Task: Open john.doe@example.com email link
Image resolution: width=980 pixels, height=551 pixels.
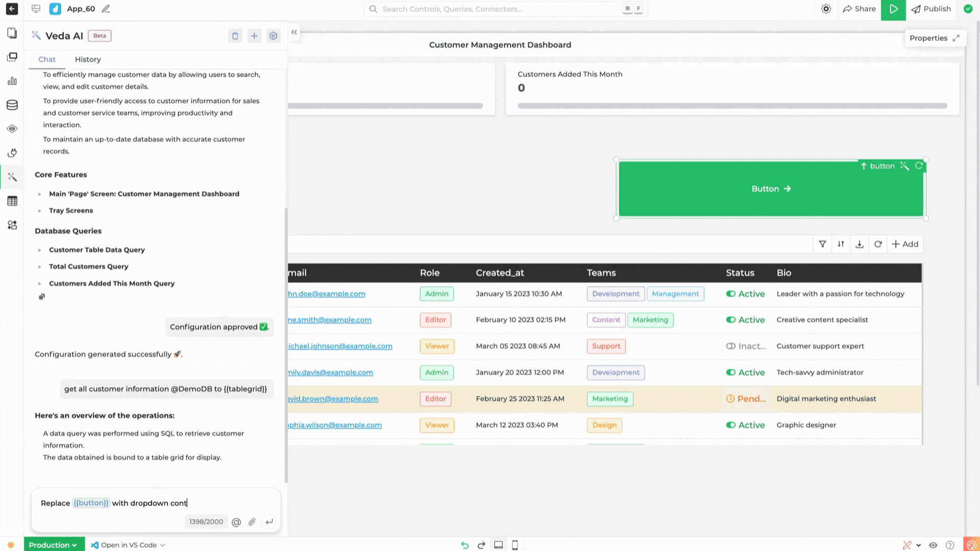Action: click(327, 294)
